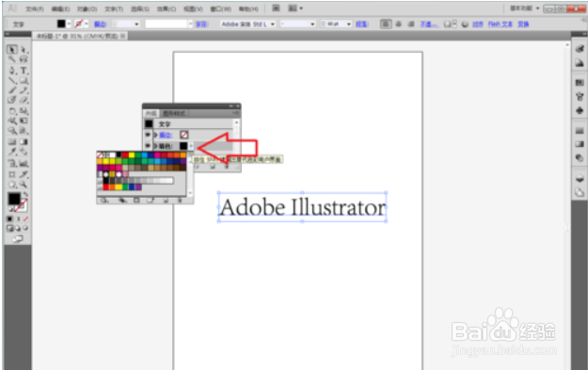Click delete swatch icon in swatches popup

180,201
